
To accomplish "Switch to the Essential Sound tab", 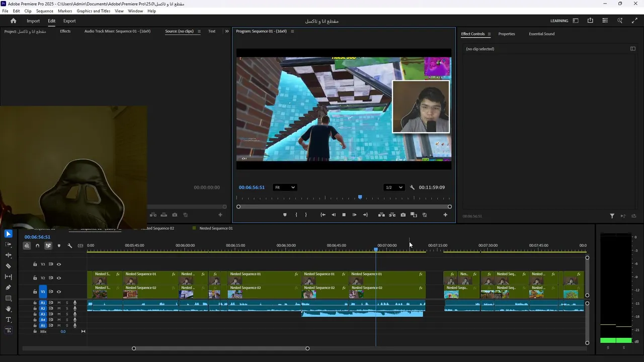I will pos(542,34).
